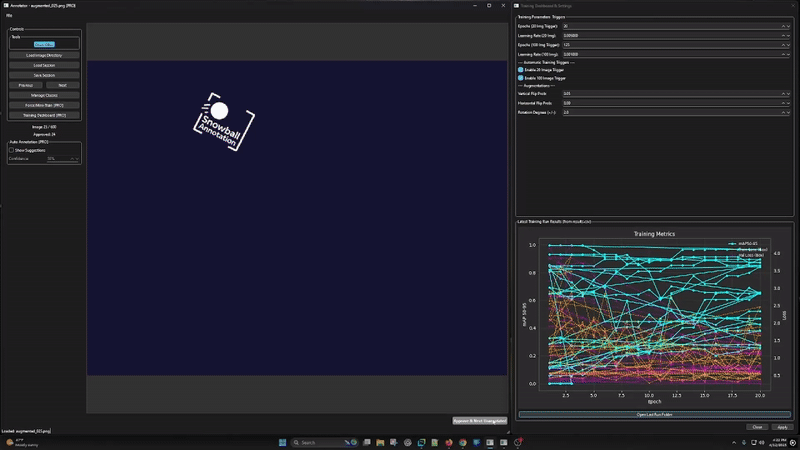Click the taskbar Search box
This screenshot has height=450, width=800.
[324, 442]
